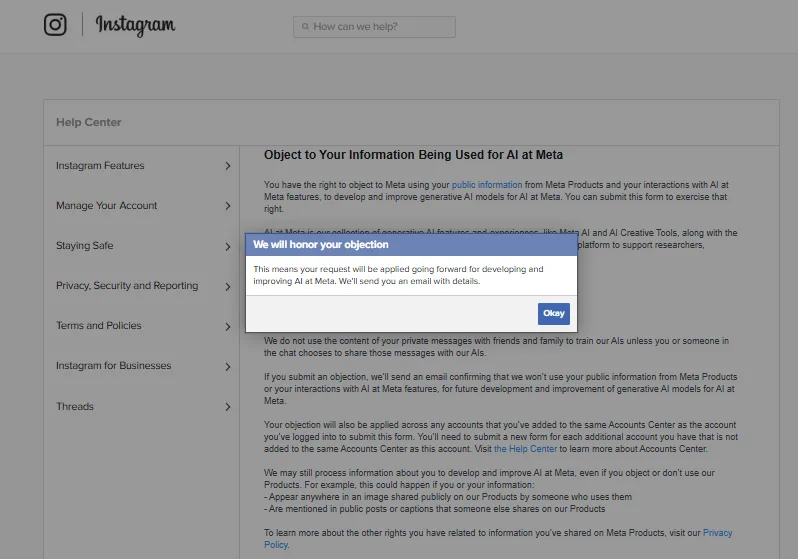Expand Instagram for Businesses chevron
The height and width of the screenshot is (559, 798).
pyautogui.click(x=227, y=367)
